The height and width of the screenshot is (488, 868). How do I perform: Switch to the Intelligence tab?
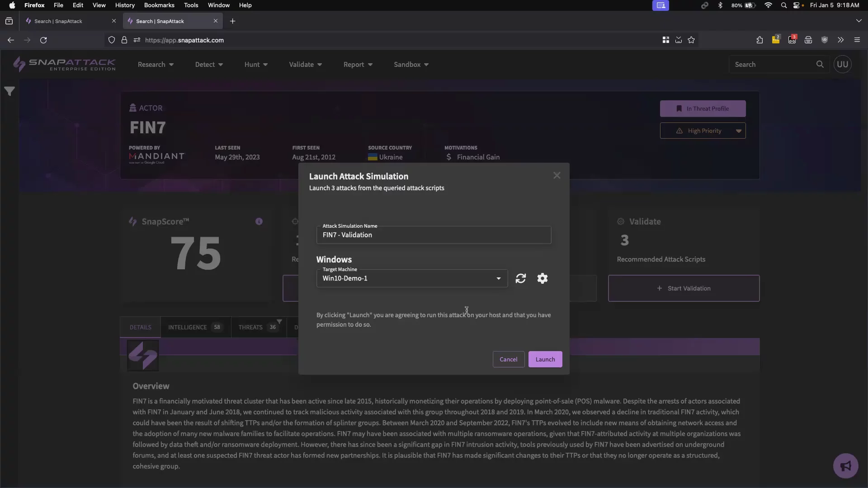point(195,327)
